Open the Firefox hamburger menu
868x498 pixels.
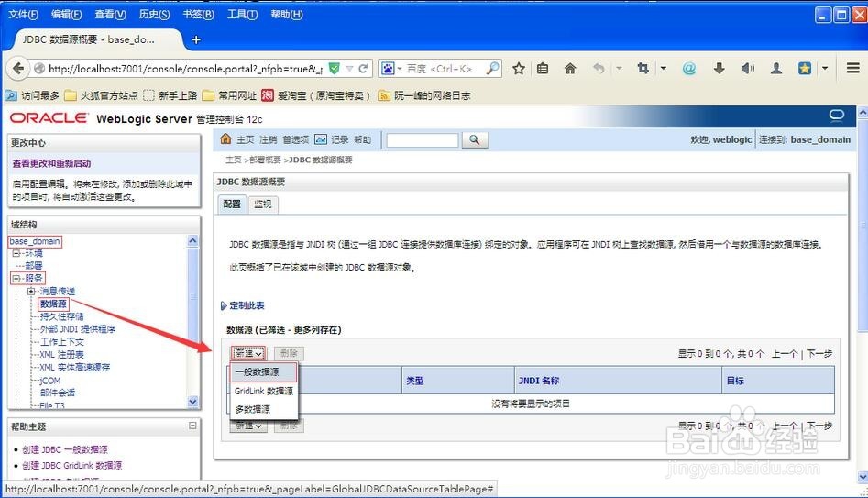tap(852, 68)
